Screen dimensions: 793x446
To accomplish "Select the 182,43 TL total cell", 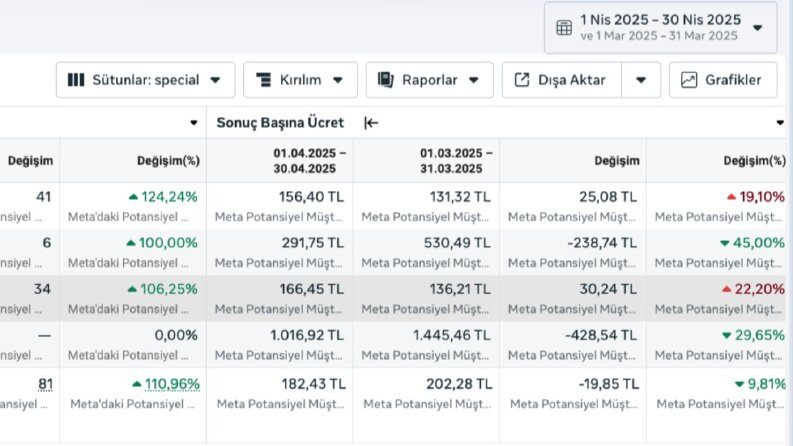I will [280, 406].
